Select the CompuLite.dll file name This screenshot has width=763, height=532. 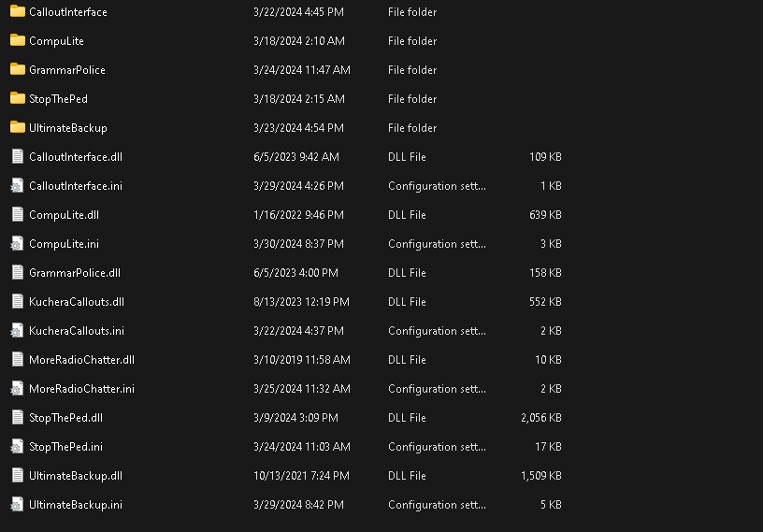[64, 215]
